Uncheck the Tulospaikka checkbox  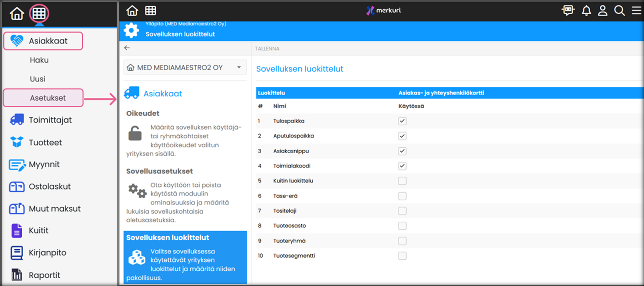coord(402,121)
